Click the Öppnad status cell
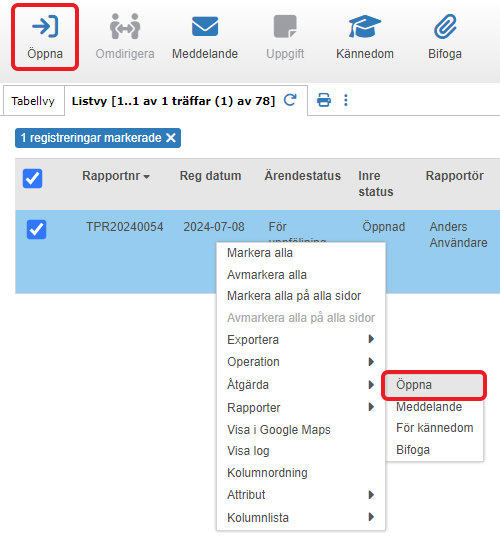 pyautogui.click(x=384, y=227)
